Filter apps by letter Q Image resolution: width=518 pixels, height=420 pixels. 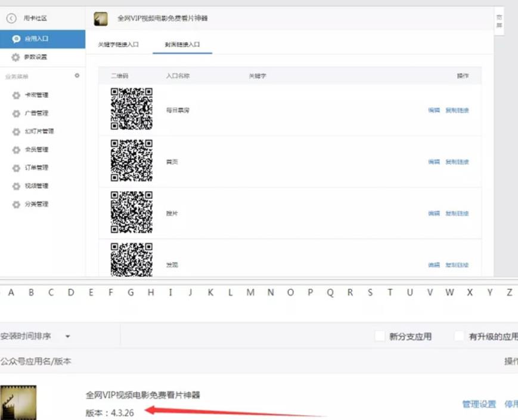pos(330,293)
